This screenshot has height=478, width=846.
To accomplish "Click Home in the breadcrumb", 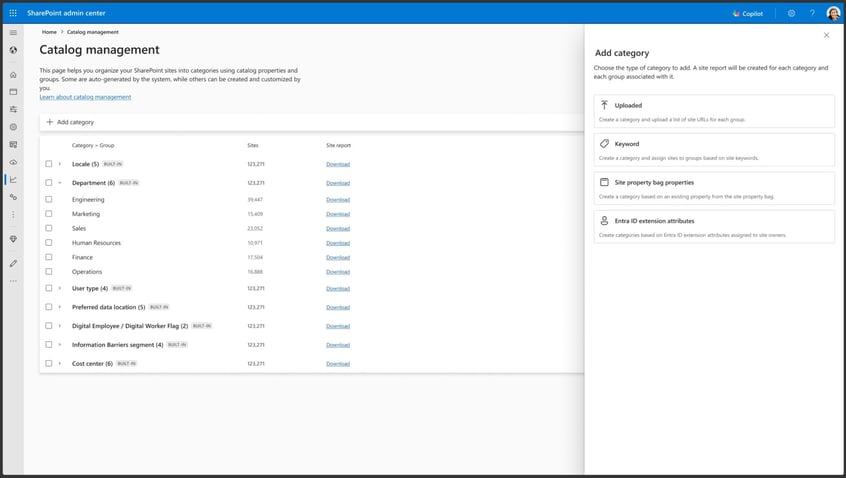I will tap(49, 32).
